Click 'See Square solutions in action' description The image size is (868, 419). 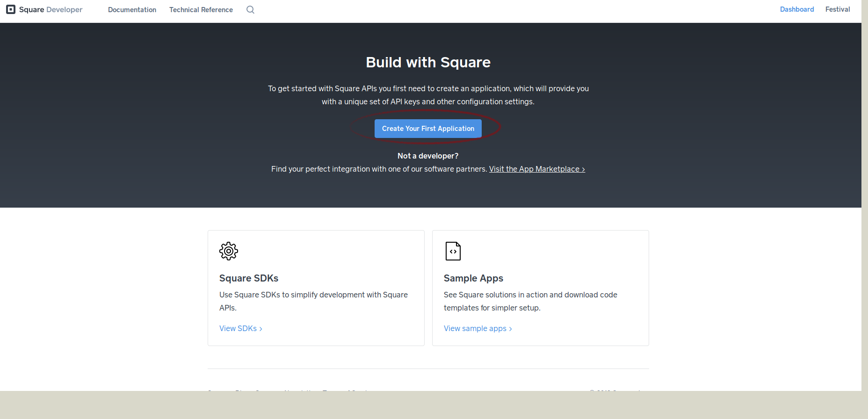[x=530, y=301]
